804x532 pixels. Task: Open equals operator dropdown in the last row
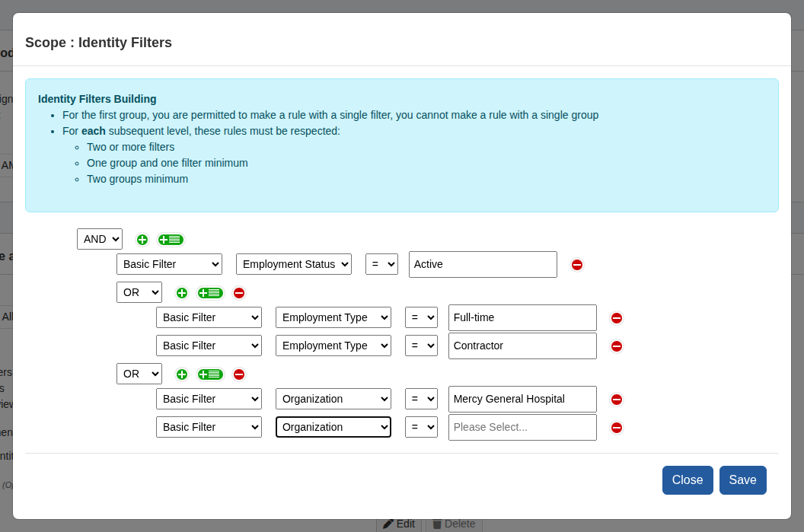(x=421, y=427)
